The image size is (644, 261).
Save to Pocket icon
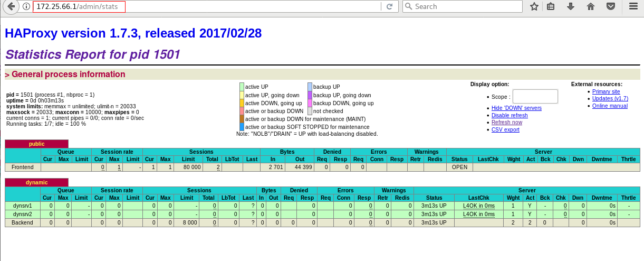click(611, 7)
